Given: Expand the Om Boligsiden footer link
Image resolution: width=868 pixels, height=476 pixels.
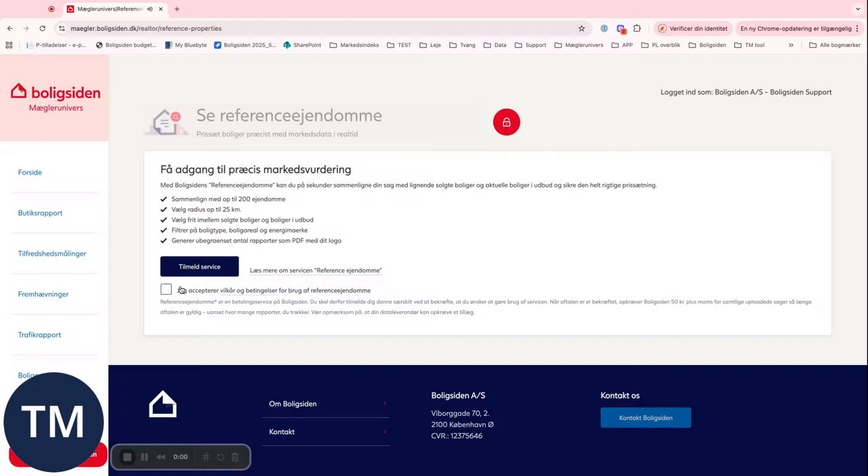Looking at the screenshot, I should (325, 404).
